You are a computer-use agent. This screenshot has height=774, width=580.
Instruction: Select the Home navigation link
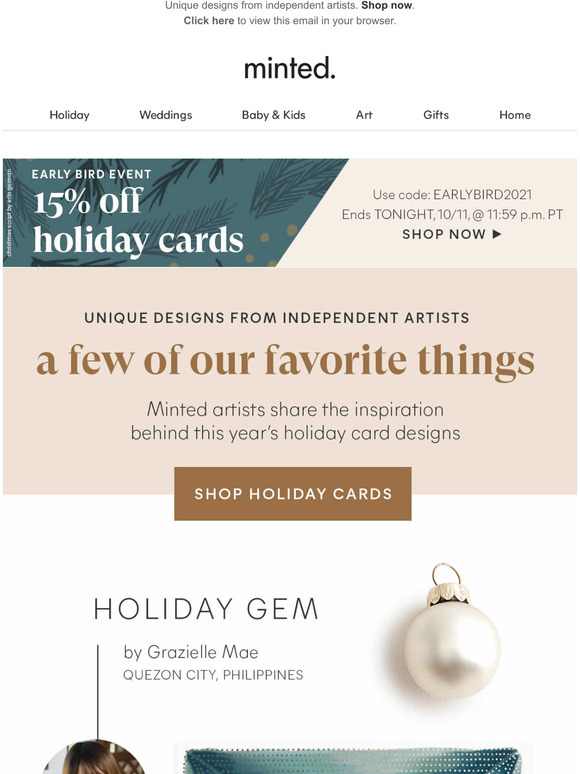click(515, 115)
